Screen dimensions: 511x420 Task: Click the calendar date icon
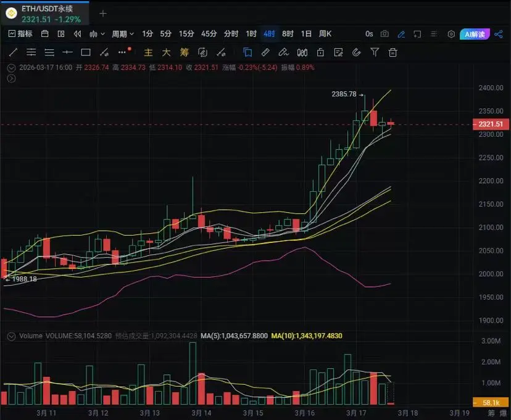click(45, 33)
